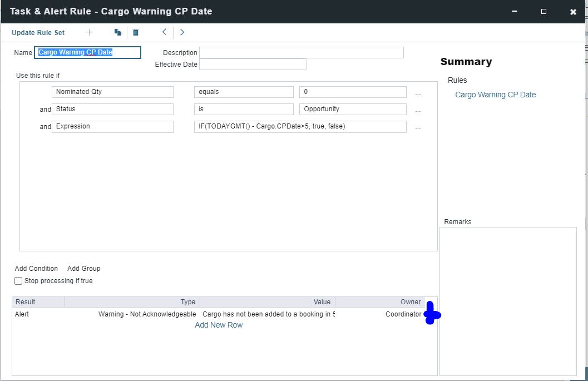The width and height of the screenshot is (588, 381).
Task: Add a new rule with the plus icon
Action: [x=89, y=32]
